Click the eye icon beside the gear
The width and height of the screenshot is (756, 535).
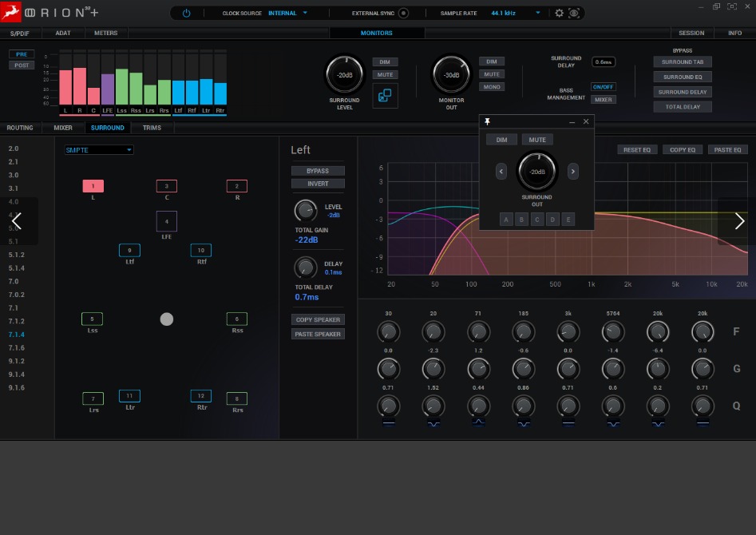tap(574, 14)
